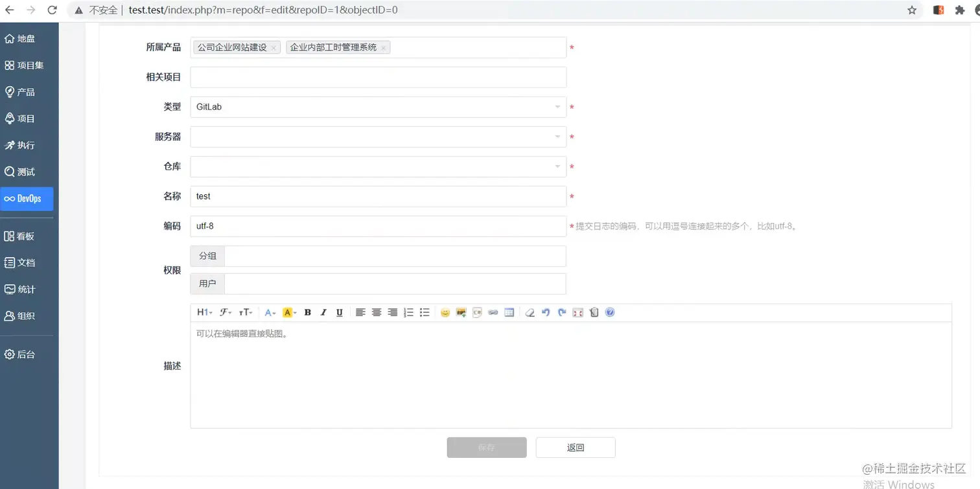Viewport: 980px width, 489px height.
Task: Click the browser forward arrow
Action: click(x=30, y=10)
